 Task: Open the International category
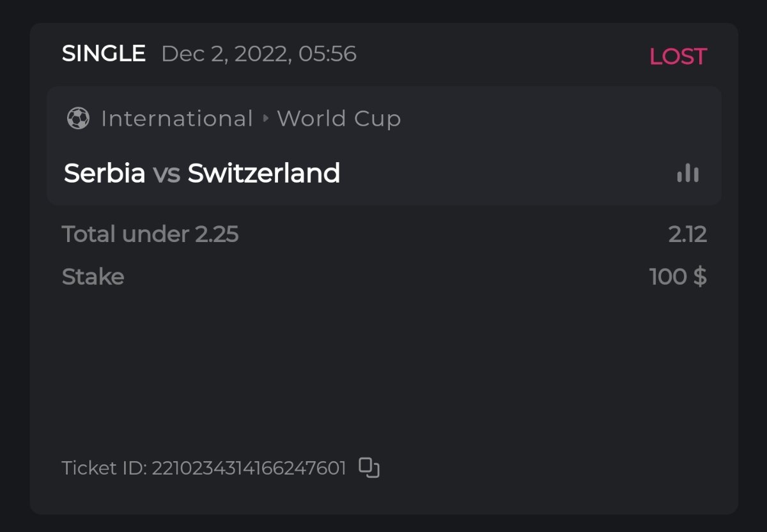(177, 119)
